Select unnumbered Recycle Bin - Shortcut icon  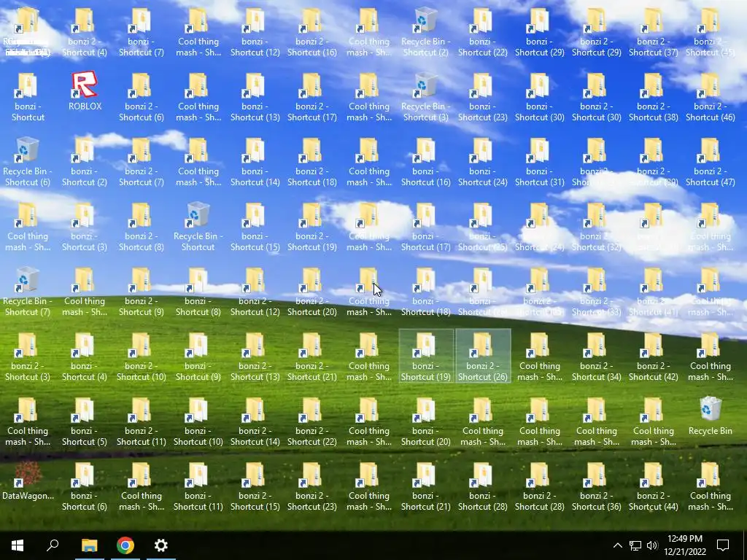click(x=198, y=227)
